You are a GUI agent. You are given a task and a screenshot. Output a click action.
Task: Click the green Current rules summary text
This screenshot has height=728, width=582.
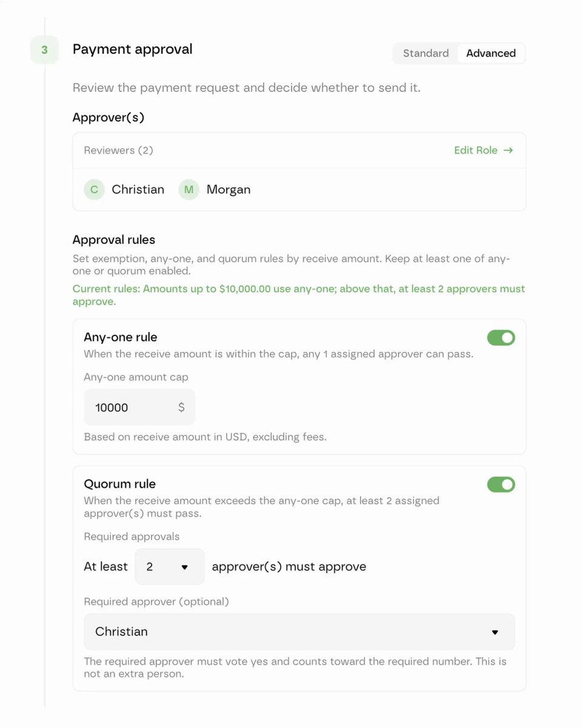tap(299, 295)
